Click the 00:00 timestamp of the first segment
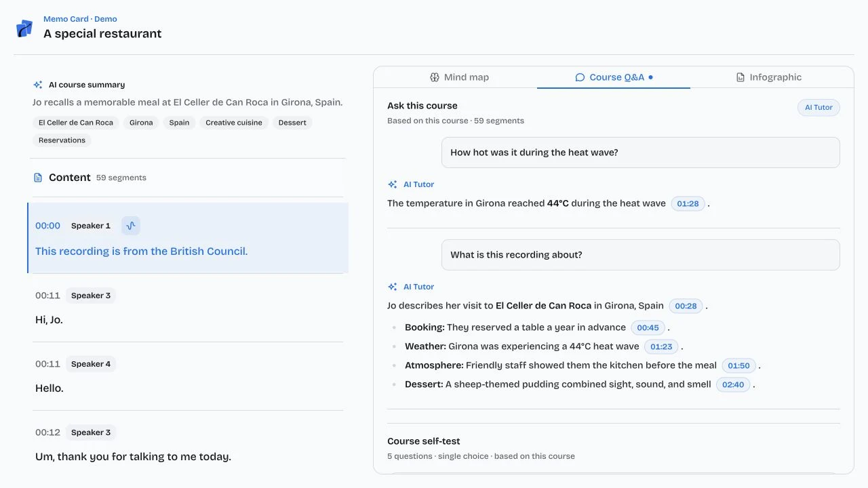The width and height of the screenshot is (868, 488). tap(47, 226)
